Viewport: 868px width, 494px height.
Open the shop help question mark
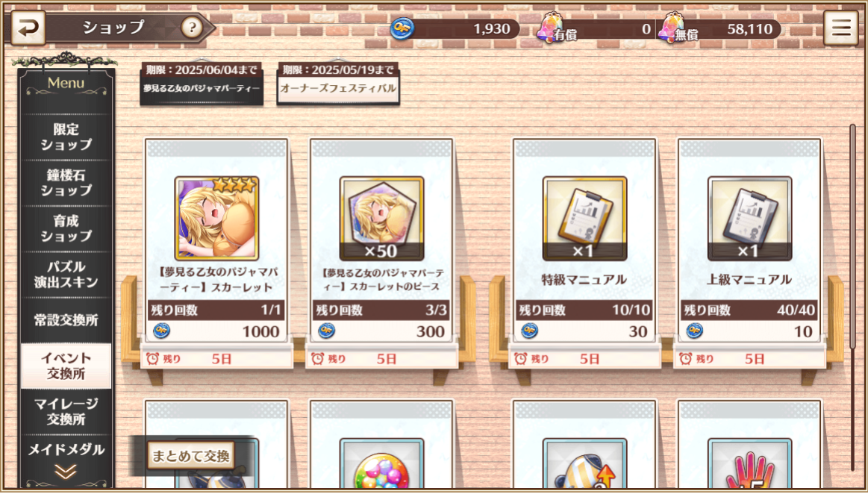pyautogui.click(x=192, y=27)
